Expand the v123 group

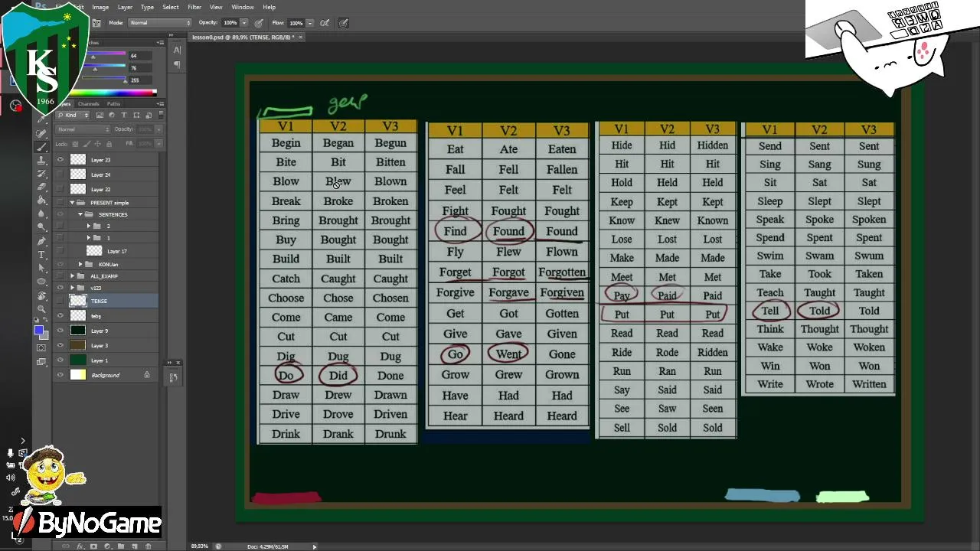(72, 289)
